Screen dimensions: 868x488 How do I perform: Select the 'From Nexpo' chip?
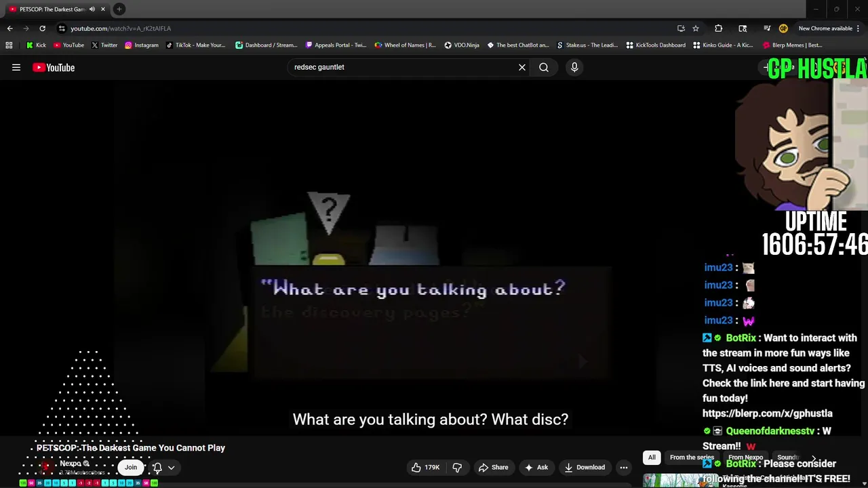coord(745,457)
